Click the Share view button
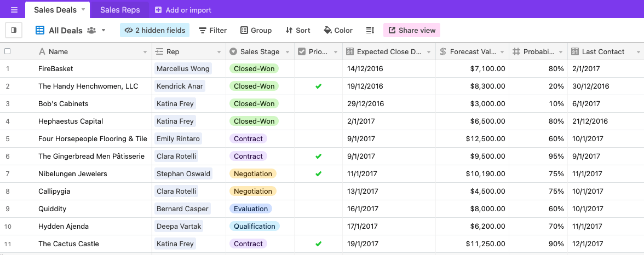 tap(412, 31)
